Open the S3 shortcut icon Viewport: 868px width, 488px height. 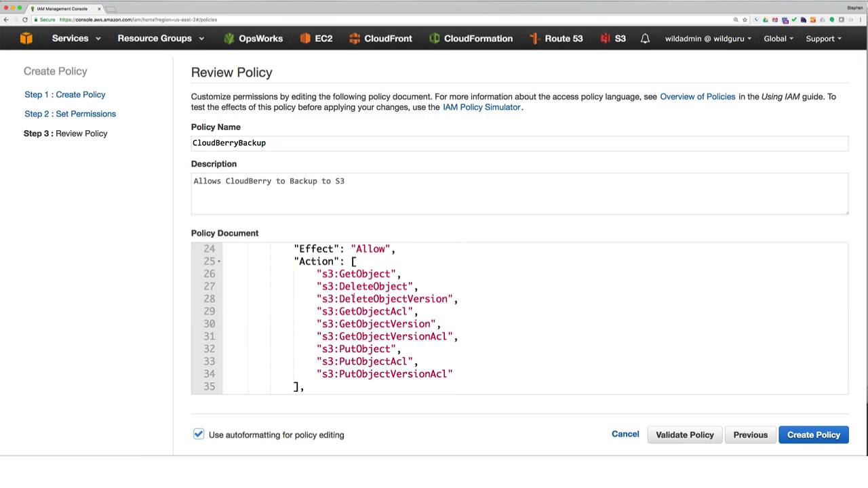(x=605, y=39)
